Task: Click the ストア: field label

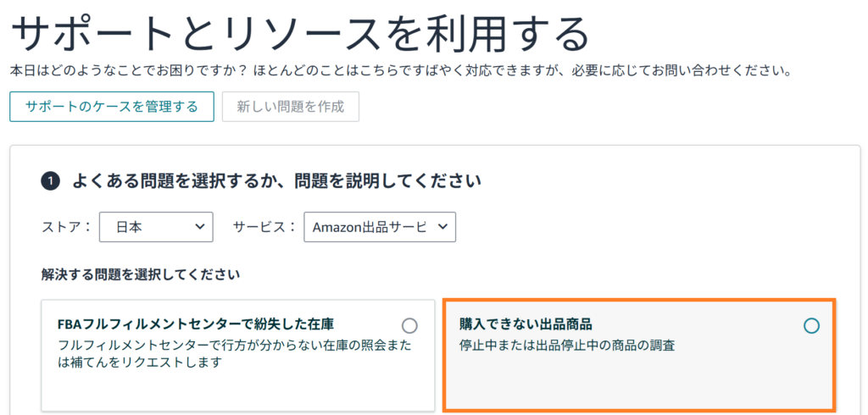Action: (x=64, y=227)
